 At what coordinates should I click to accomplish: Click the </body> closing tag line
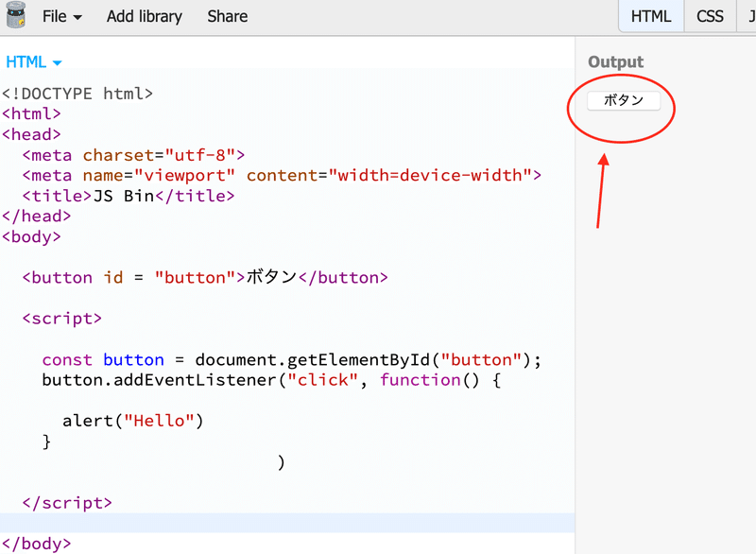tap(36, 544)
